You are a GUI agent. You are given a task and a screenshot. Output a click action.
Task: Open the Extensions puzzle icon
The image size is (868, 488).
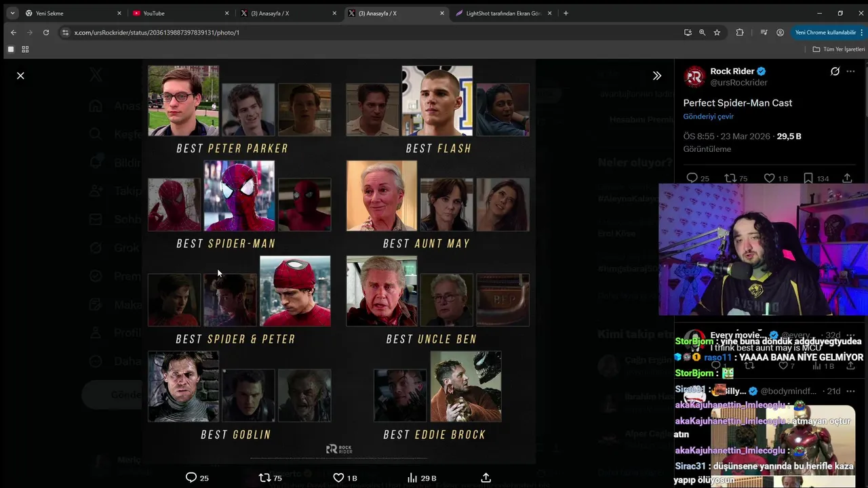(740, 32)
